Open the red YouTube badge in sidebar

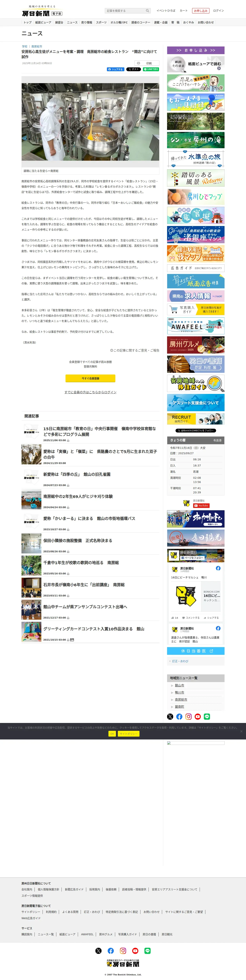[201, 506]
